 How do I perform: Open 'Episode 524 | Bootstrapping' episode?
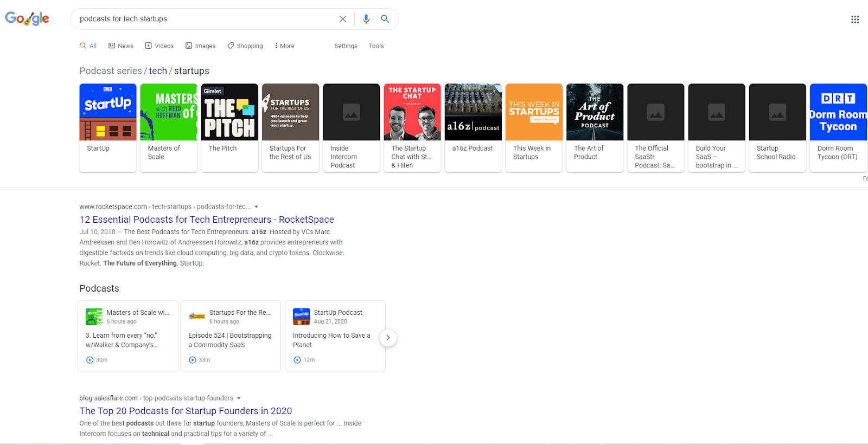[x=230, y=340]
